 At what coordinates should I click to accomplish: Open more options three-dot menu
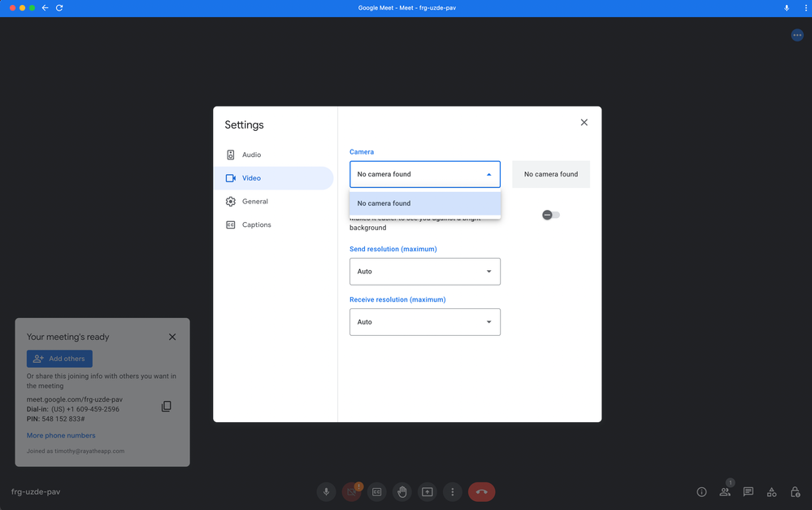[x=453, y=491]
